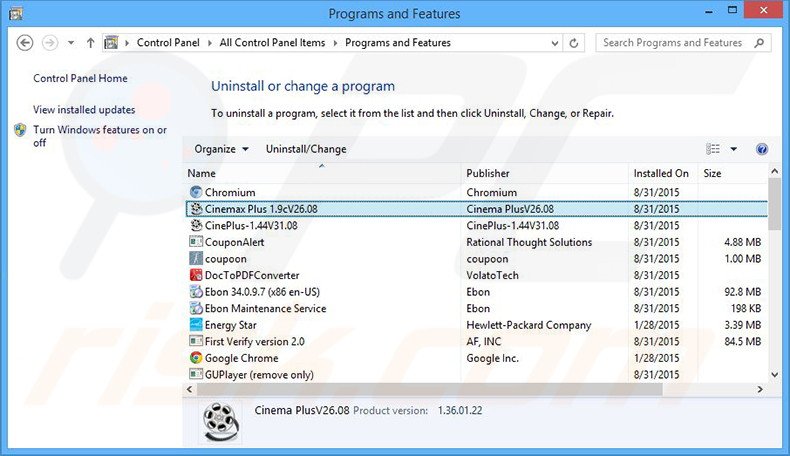Click the window title bar system icon

(16, 13)
